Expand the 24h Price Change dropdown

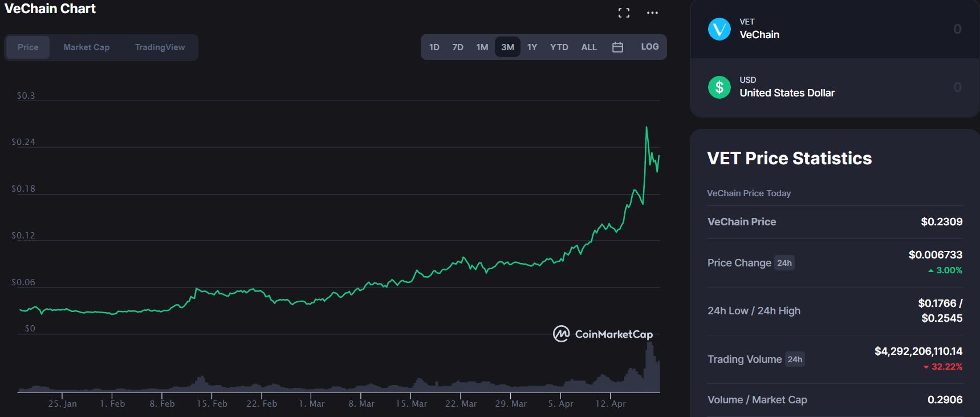(784, 263)
